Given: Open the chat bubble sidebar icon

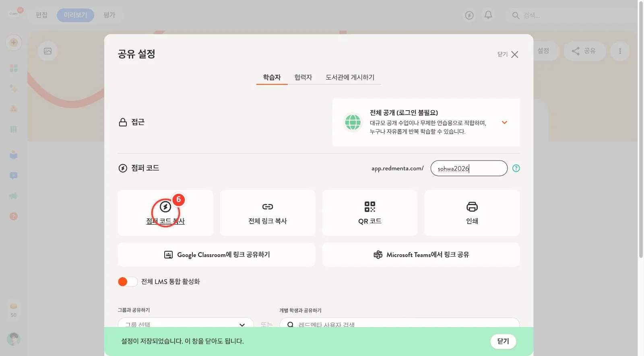Looking at the screenshot, I should 14,176.
